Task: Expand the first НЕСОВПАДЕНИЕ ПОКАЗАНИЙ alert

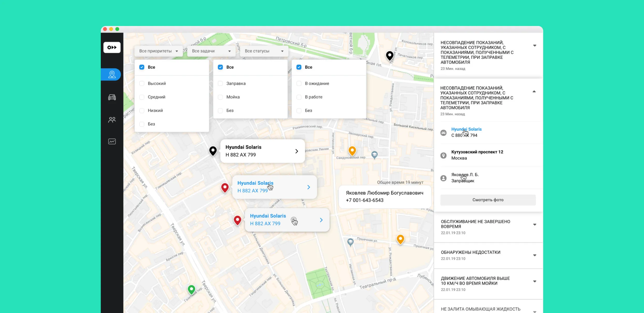Action: [534, 46]
